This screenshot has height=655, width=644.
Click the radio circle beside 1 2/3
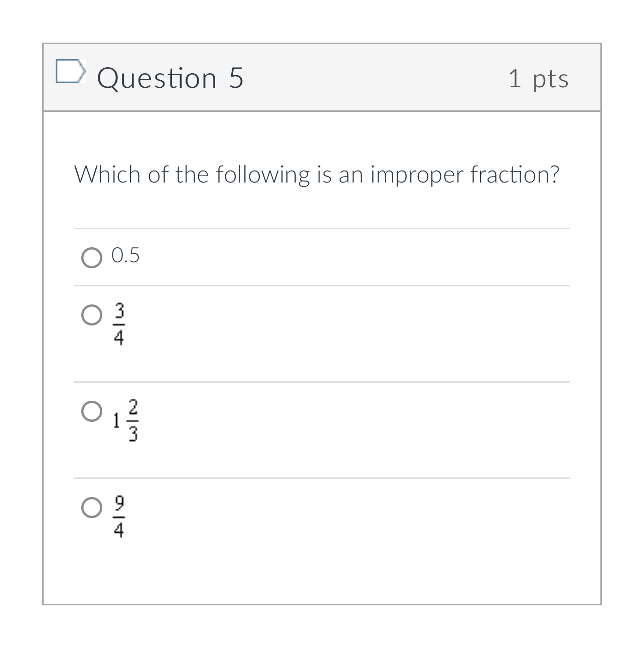(92, 411)
